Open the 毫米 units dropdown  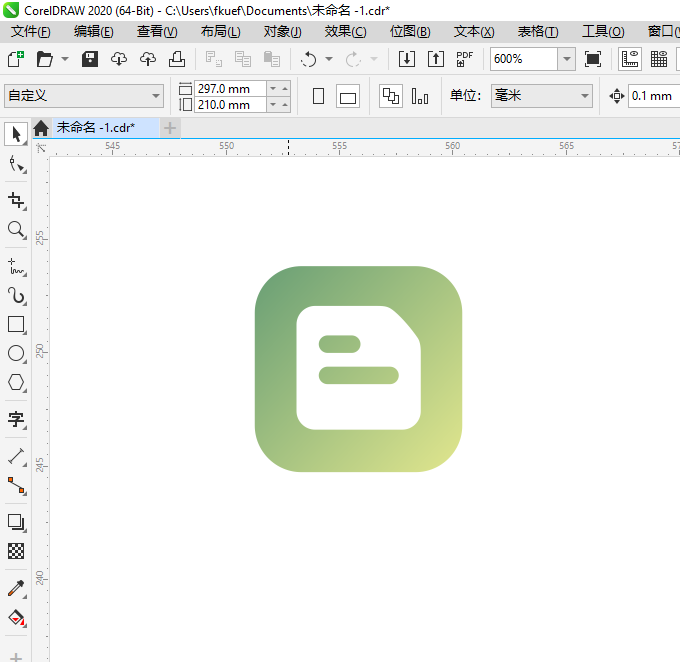[542, 95]
